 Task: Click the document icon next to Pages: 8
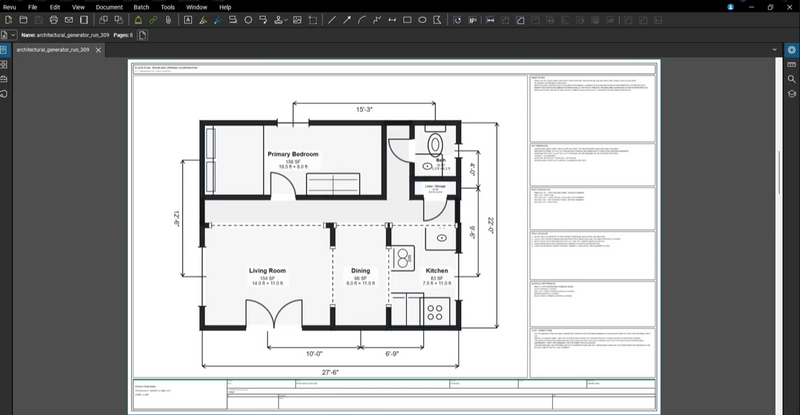[142, 35]
